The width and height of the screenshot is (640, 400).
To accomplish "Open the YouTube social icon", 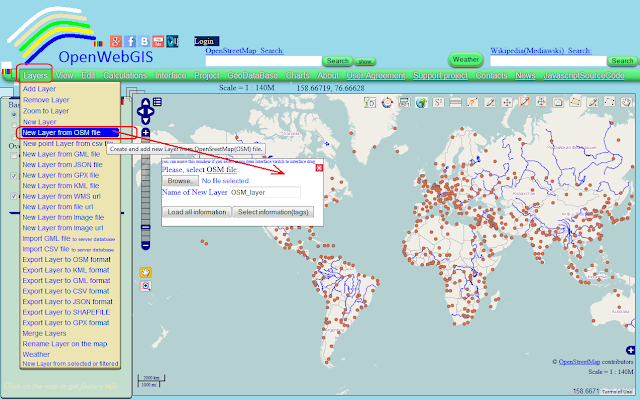I will tap(158, 41).
